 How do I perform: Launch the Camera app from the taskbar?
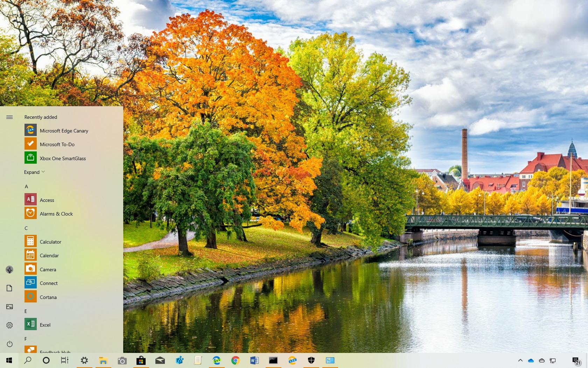tap(122, 360)
